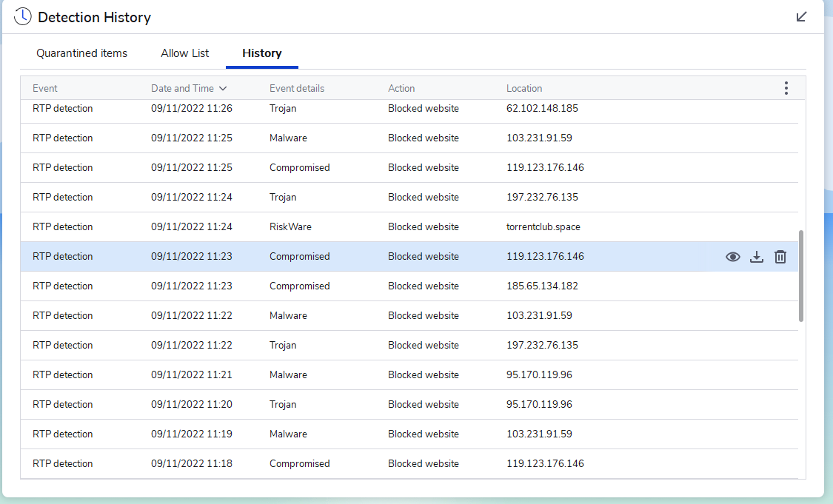Download the highlighted 11:23 Compromised detection

point(756,256)
